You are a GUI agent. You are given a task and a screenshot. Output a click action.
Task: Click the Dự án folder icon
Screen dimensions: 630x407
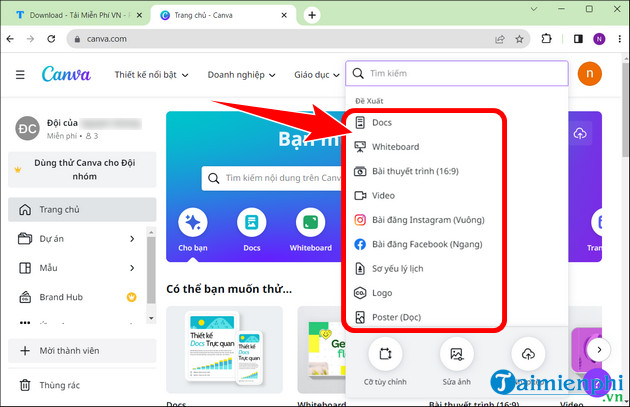pyautogui.click(x=25, y=239)
